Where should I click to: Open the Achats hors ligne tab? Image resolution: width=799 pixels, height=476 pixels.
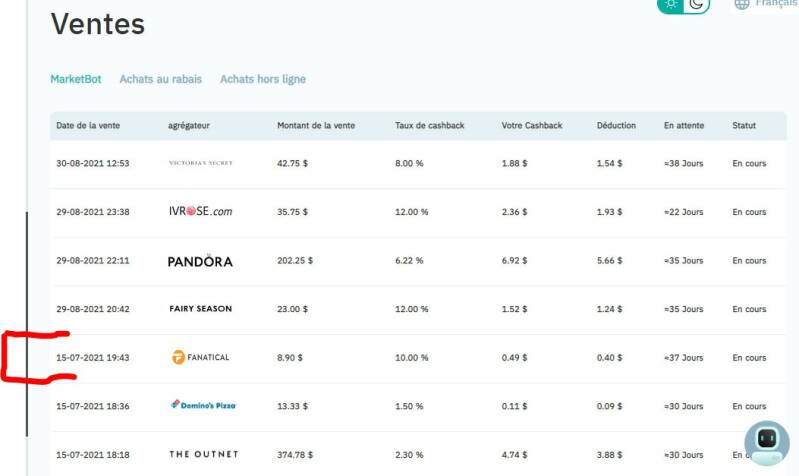(x=263, y=79)
